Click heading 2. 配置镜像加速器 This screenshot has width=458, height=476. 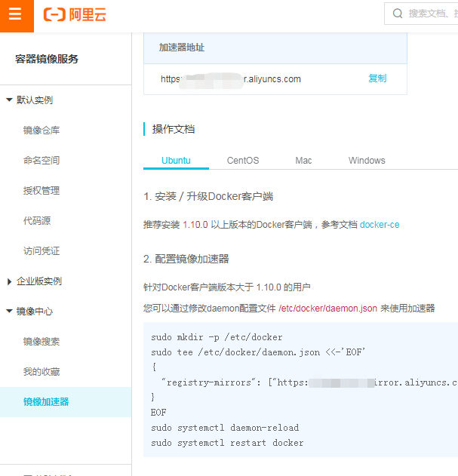(x=186, y=259)
